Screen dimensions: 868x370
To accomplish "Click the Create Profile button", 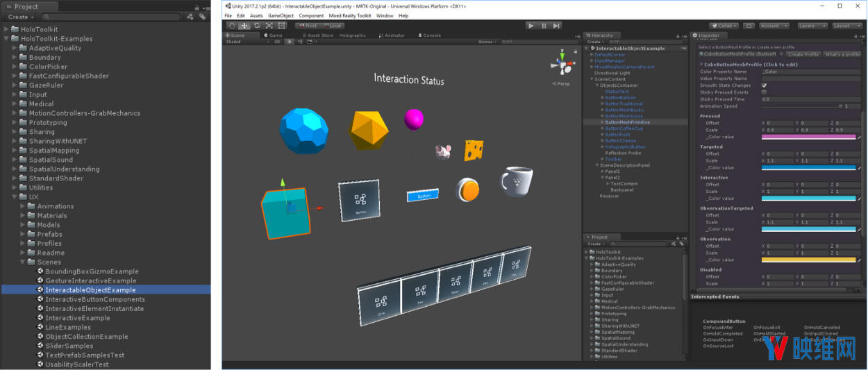I will tap(803, 54).
